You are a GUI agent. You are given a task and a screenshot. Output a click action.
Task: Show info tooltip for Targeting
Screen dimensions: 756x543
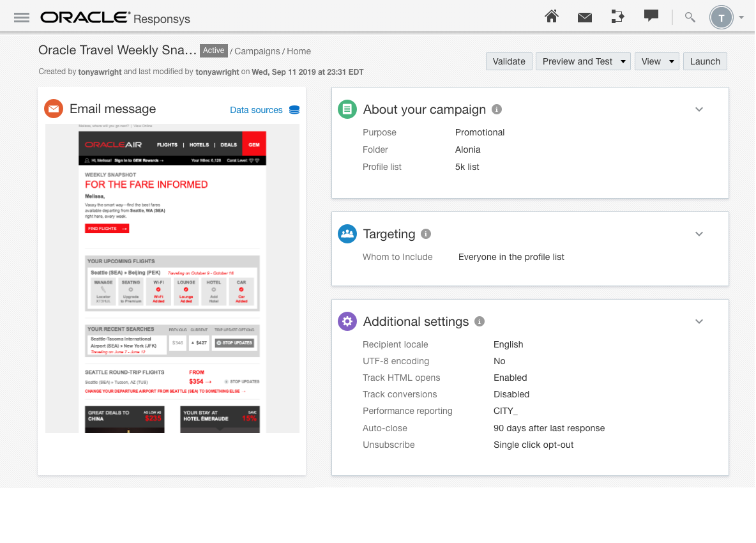426,234
